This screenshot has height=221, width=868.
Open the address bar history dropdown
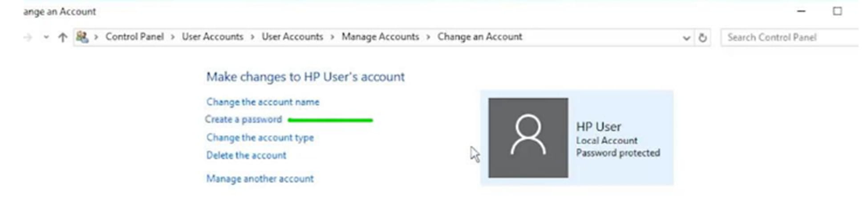pos(686,38)
